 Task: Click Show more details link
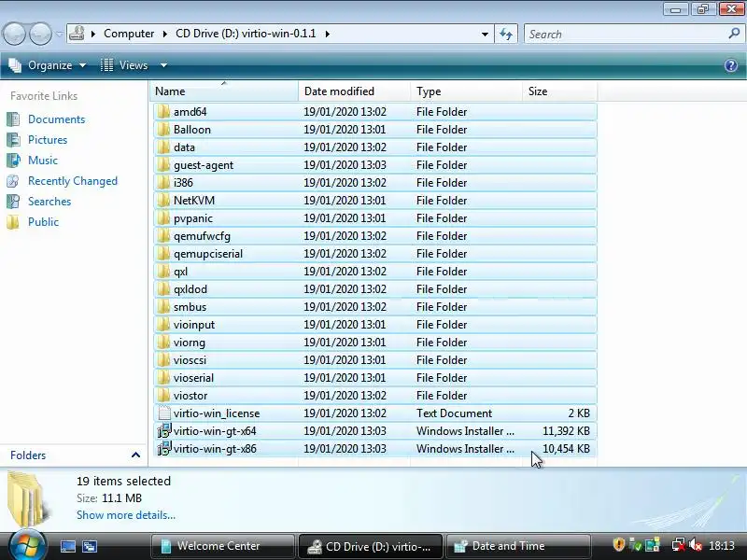(x=126, y=515)
